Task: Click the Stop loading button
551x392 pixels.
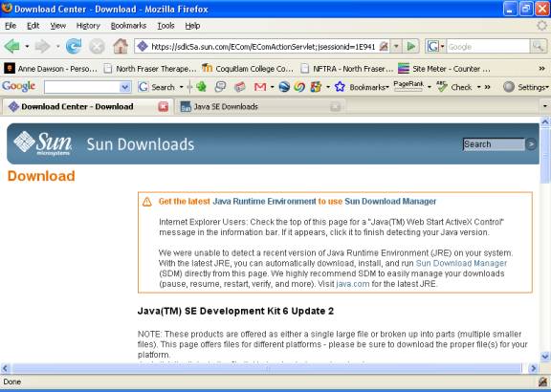Action: pyautogui.click(x=97, y=46)
